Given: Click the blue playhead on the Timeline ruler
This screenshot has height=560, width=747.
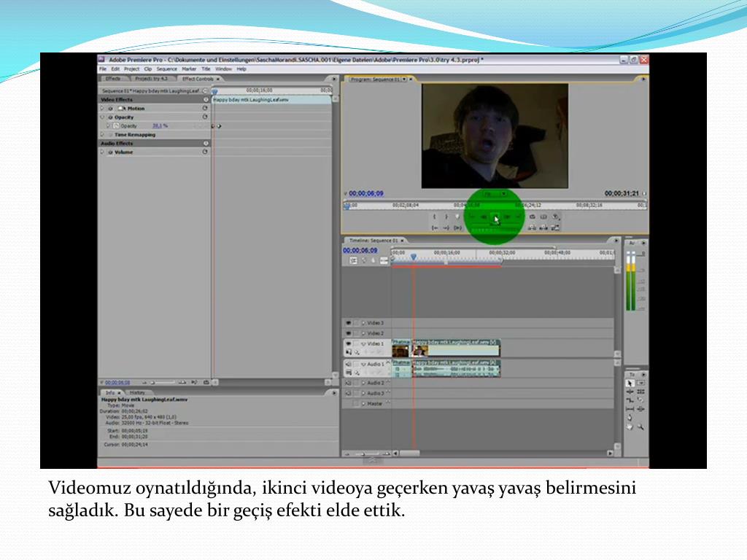Looking at the screenshot, I should (x=414, y=257).
